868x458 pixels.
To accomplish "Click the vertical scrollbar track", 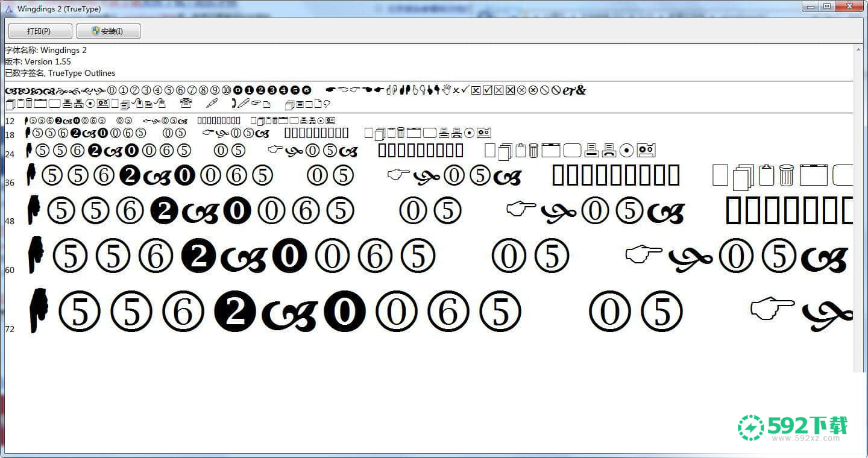I will tap(858, 214).
